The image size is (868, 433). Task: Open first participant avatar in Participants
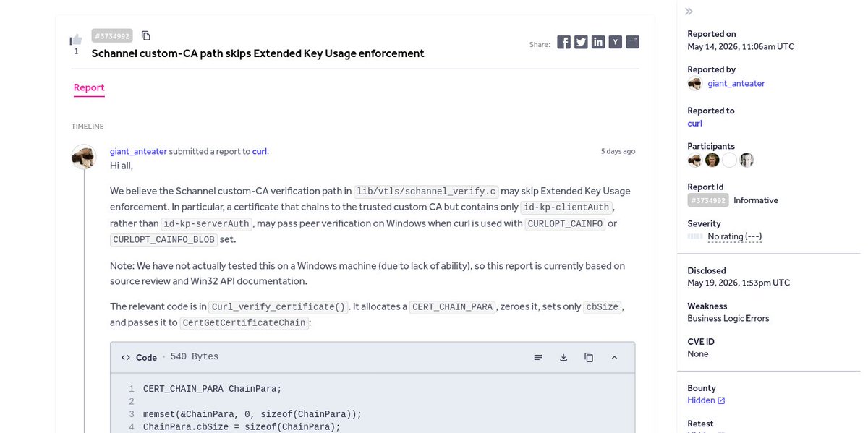pos(694,160)
